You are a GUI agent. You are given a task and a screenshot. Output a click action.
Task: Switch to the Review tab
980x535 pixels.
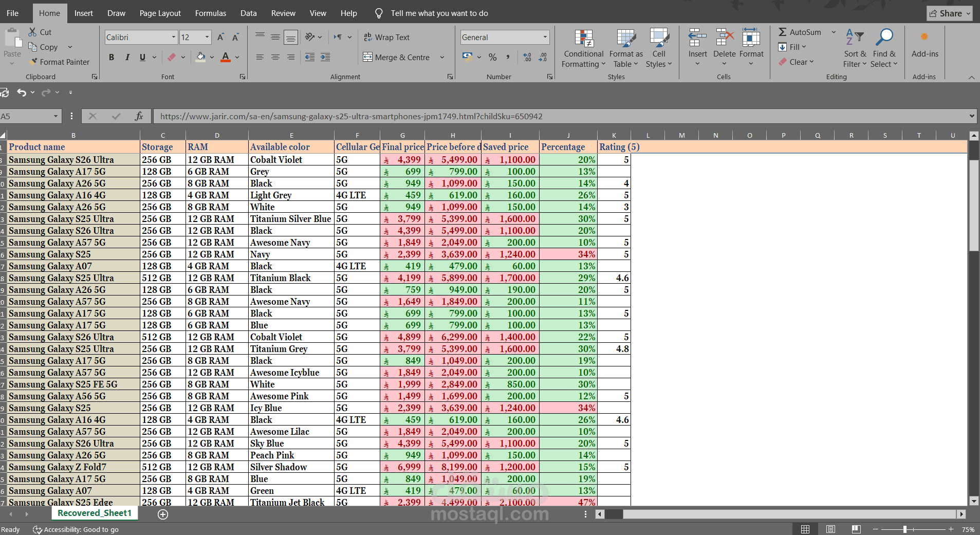[283, 13]
